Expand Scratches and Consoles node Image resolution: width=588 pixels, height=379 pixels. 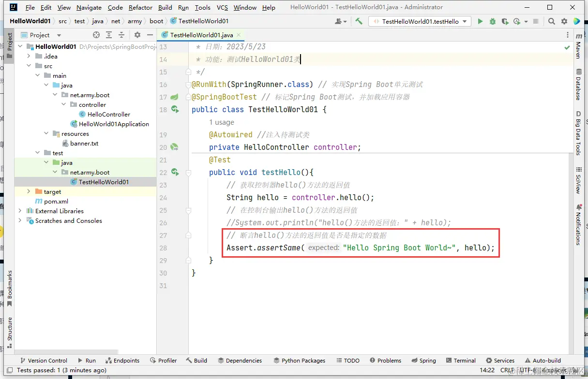click(20, 220)
